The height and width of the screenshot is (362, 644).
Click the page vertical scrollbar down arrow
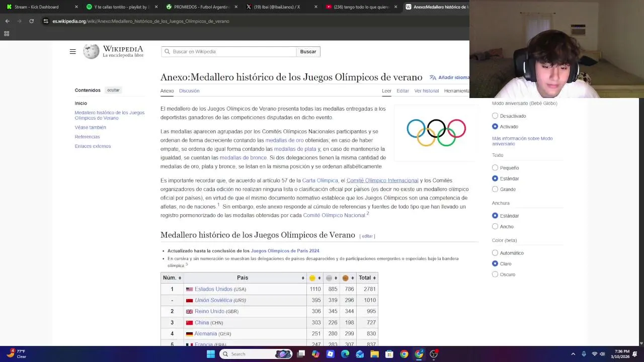(641, 343)
